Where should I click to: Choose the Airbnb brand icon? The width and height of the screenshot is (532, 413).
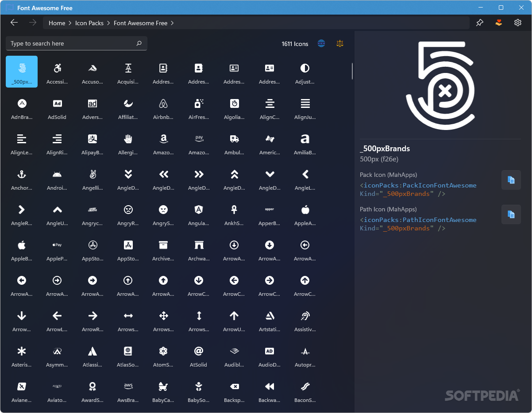(x=163, y=107)
